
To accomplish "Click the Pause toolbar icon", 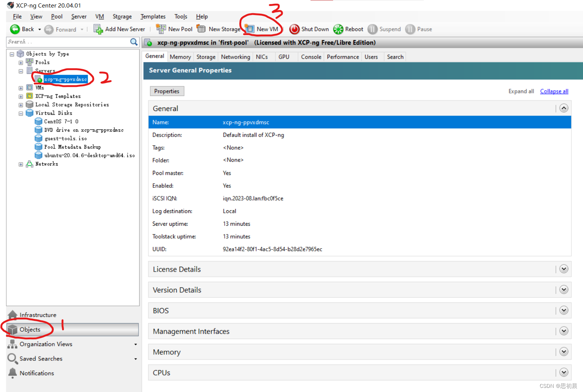I will click(x=410, y=29).
